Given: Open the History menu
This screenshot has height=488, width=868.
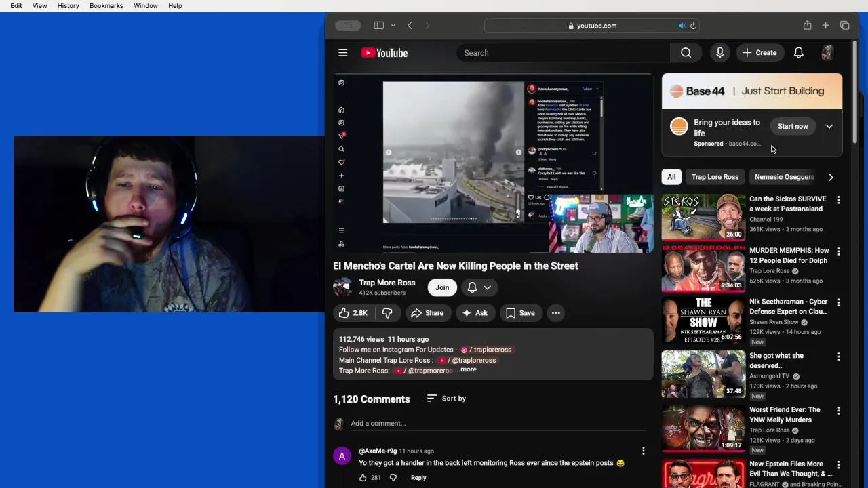Looking at the screenshot, I should point(68,5).
